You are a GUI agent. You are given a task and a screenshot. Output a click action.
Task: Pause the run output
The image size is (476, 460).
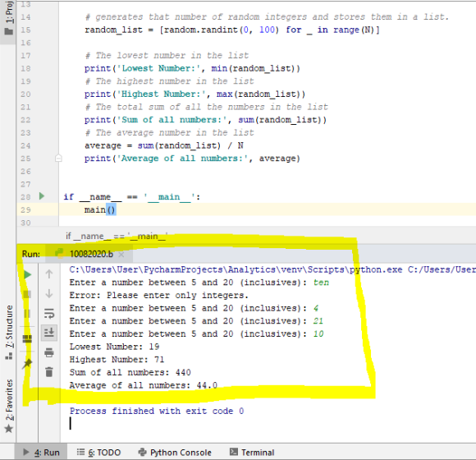[x=27, y=314]
